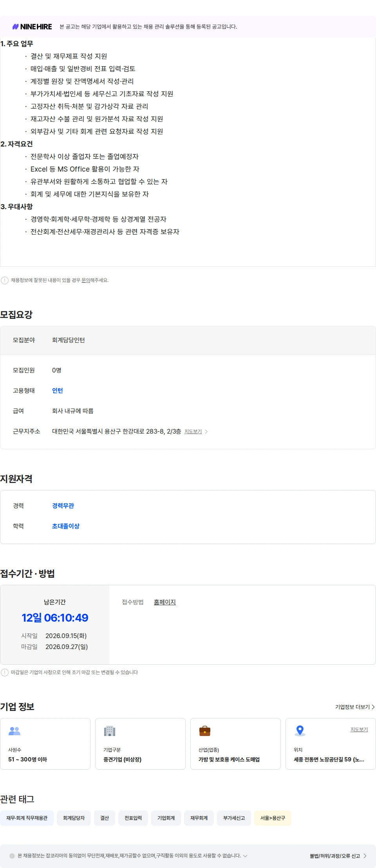Open 불법/허위/과장/오류 신고
The image size is (376, 868).
(x=335, y=856)
